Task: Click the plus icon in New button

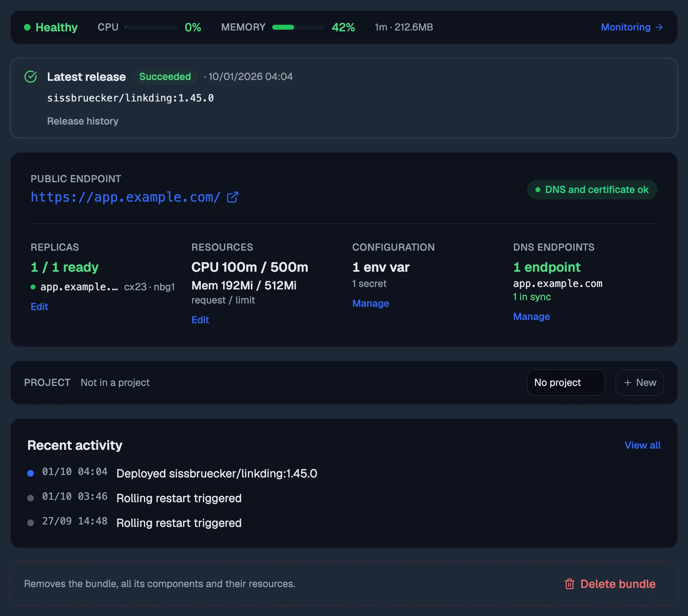Action: (628, 383)
